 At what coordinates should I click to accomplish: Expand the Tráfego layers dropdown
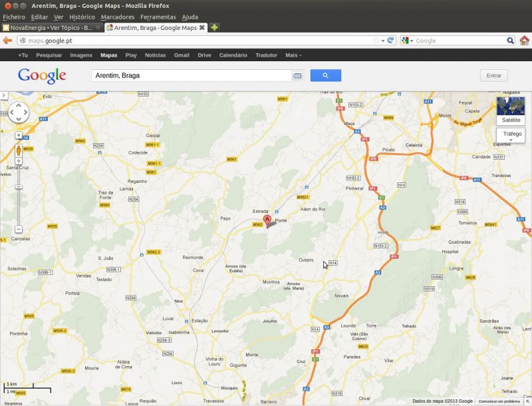511,136
